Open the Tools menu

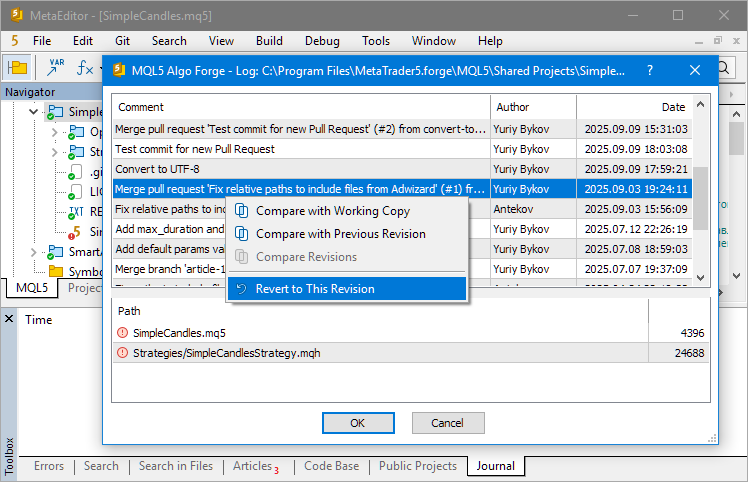(x=375, y=41)
